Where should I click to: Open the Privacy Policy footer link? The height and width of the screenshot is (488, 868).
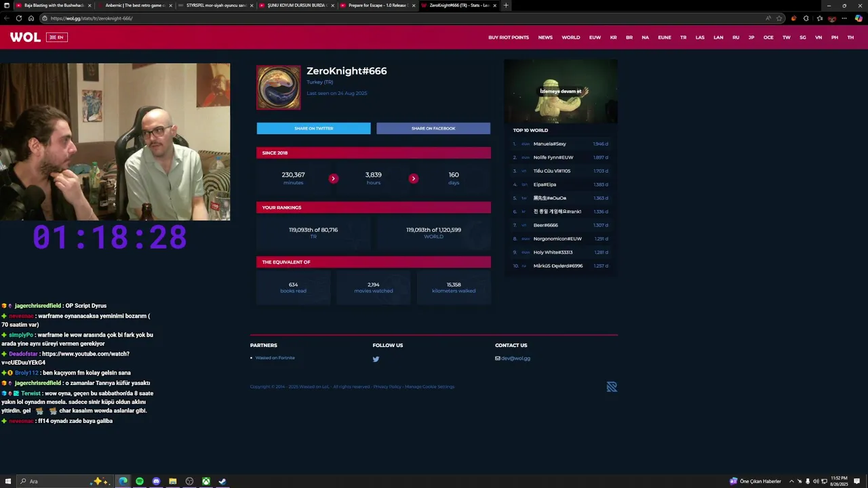[387, 386]
